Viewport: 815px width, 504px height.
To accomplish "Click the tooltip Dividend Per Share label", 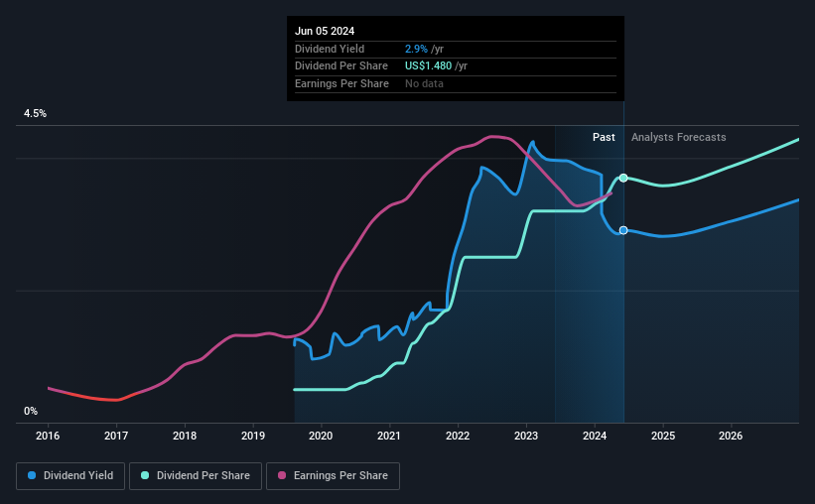I will pyautogui.click(x=340, y=66).
